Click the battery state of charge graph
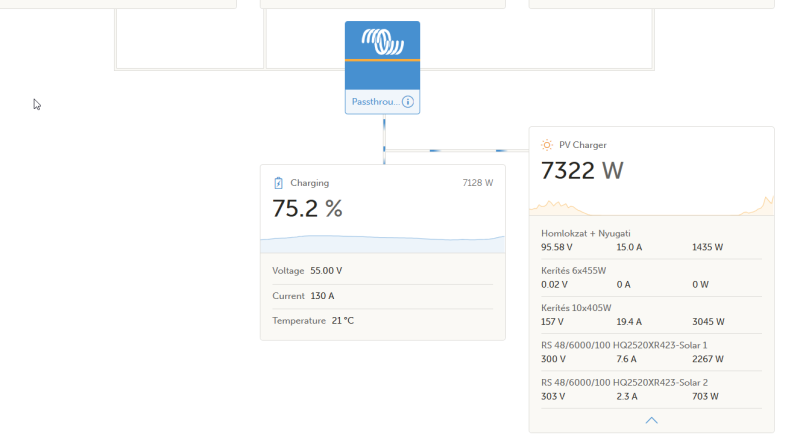The width and height of the screenshot is (800, 444). click(x=383, y=243)
